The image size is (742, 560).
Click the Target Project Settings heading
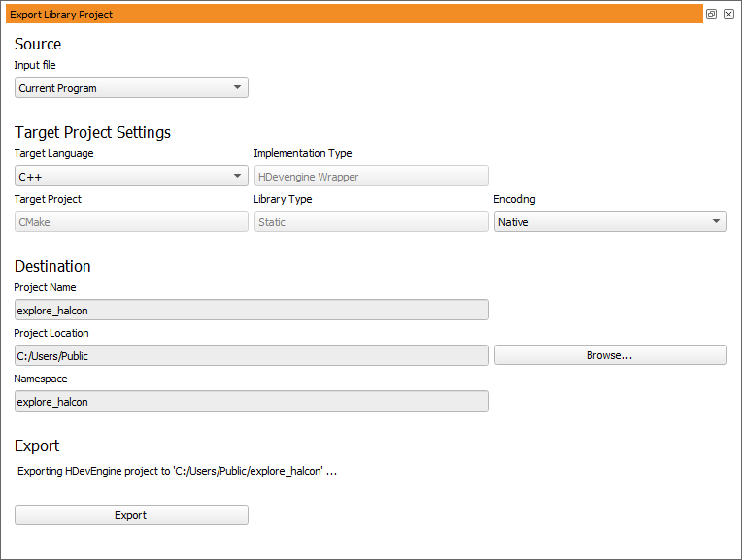pyautogui.click(x=92, y=133)
